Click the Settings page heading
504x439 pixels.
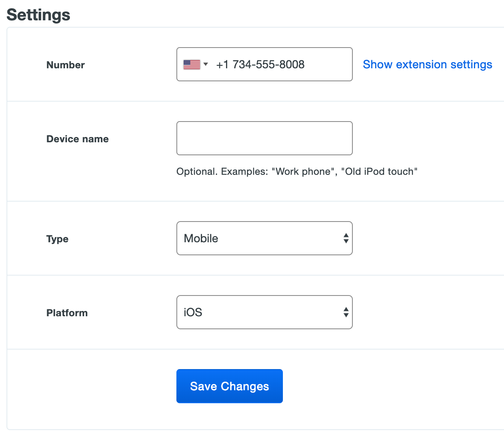pos(38,15)
